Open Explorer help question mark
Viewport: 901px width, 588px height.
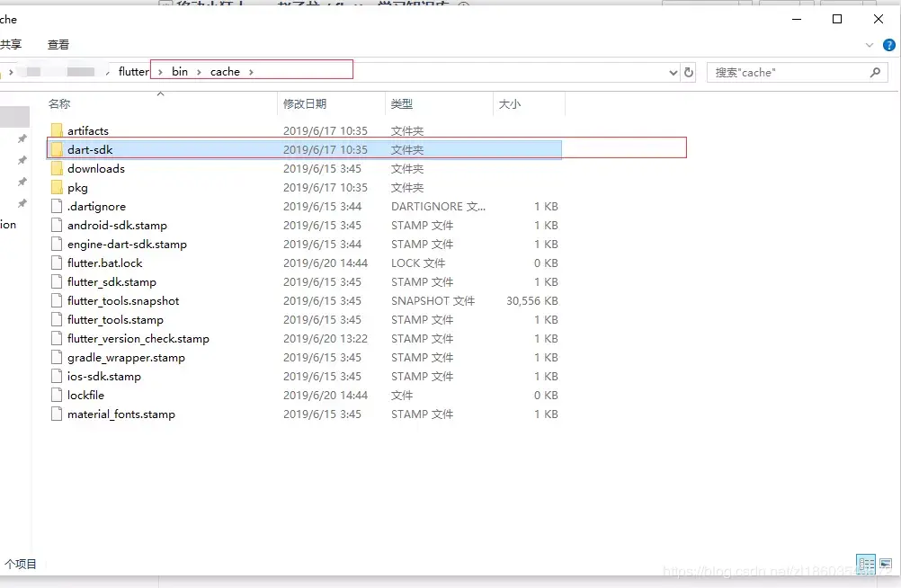point(889,45)
